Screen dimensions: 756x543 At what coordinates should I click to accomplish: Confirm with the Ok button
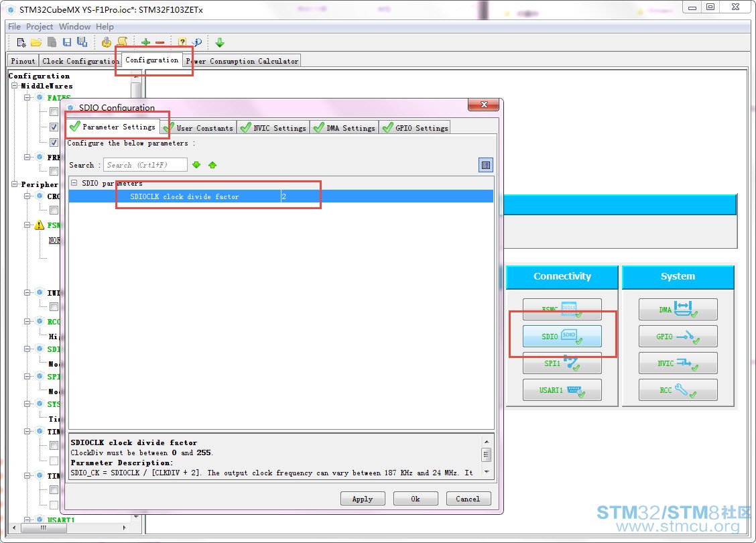pos(416,499)
